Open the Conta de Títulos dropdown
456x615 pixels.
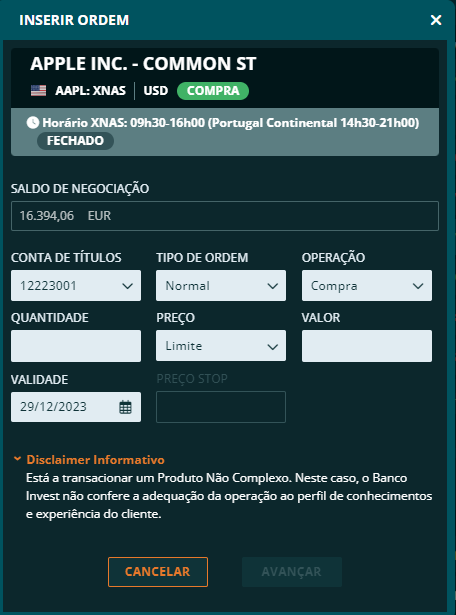click(76, 286)
